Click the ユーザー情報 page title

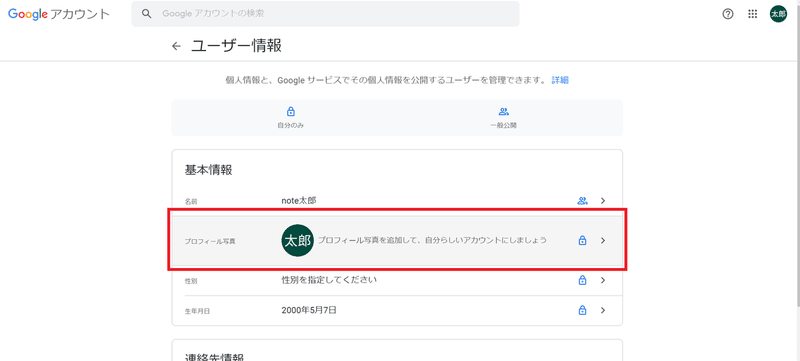[236, 46]
